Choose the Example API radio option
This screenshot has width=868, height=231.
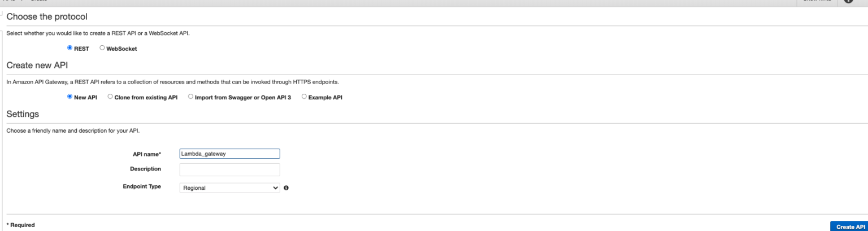(304, 97)
